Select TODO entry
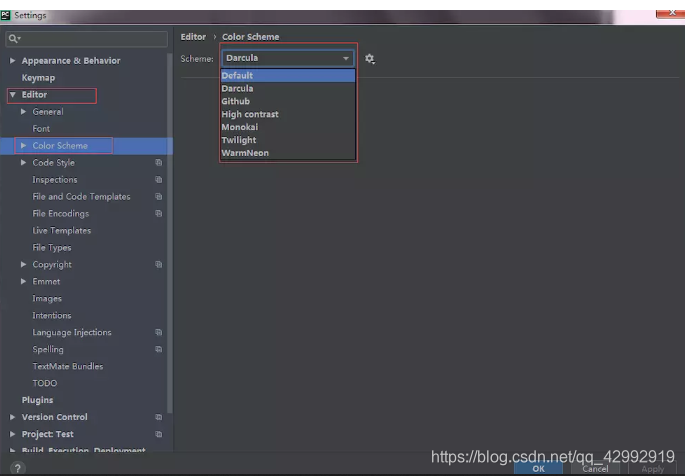 [45, 383]
